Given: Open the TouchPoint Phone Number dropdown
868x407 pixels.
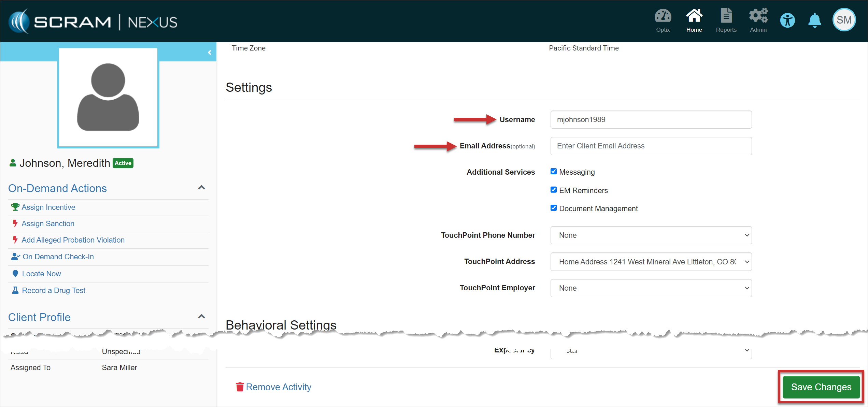Looking at the screenshot, I should [651, 235].
